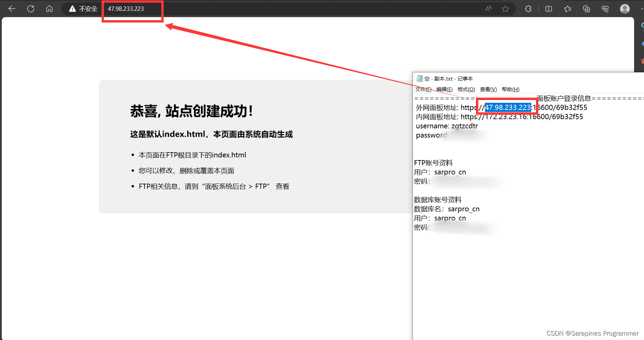Enable Split screen view

[x=549, y=9]
